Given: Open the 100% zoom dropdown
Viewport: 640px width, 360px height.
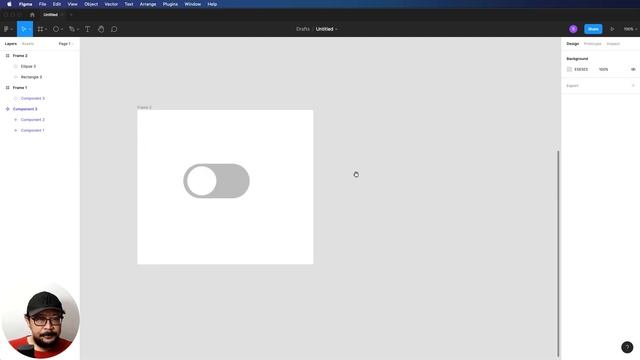Looking at the screenshot, I should point(630,29).
